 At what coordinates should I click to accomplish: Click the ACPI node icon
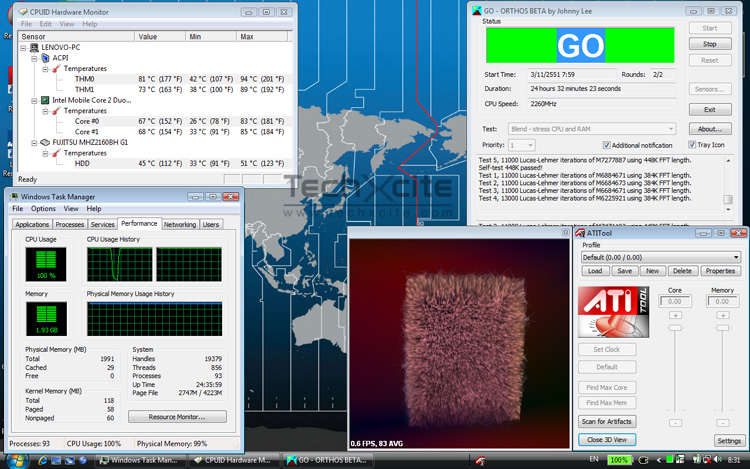[45, 58]
